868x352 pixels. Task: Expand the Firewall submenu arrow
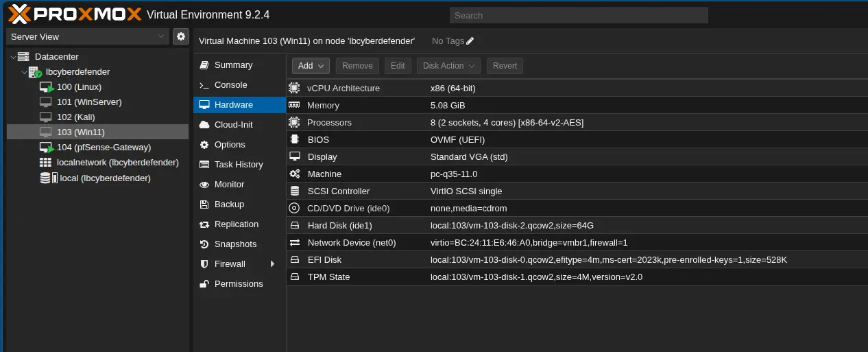(x=273, y=264)
